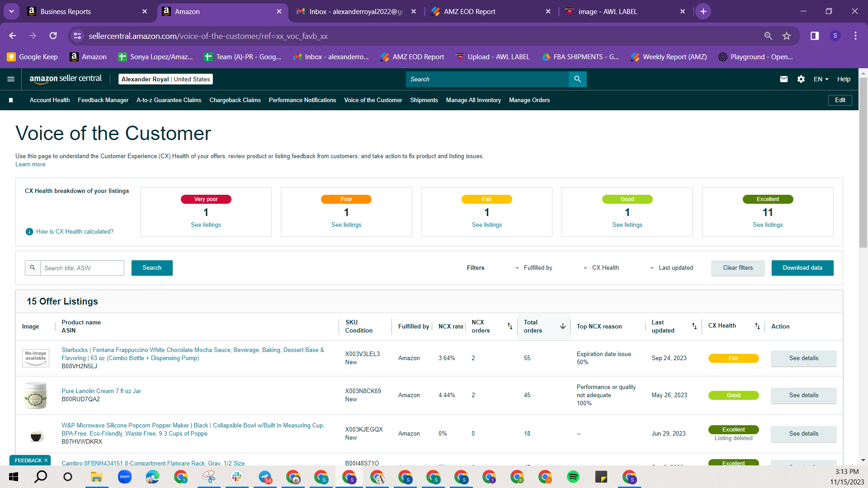Switch to AMZ EOD Report tab

click(x=491, y=11)
